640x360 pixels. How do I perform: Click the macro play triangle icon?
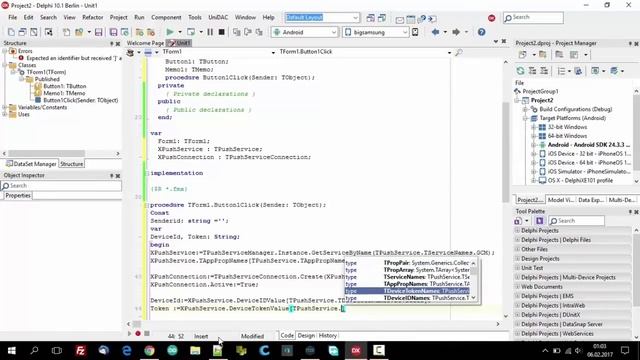[130, 333]
